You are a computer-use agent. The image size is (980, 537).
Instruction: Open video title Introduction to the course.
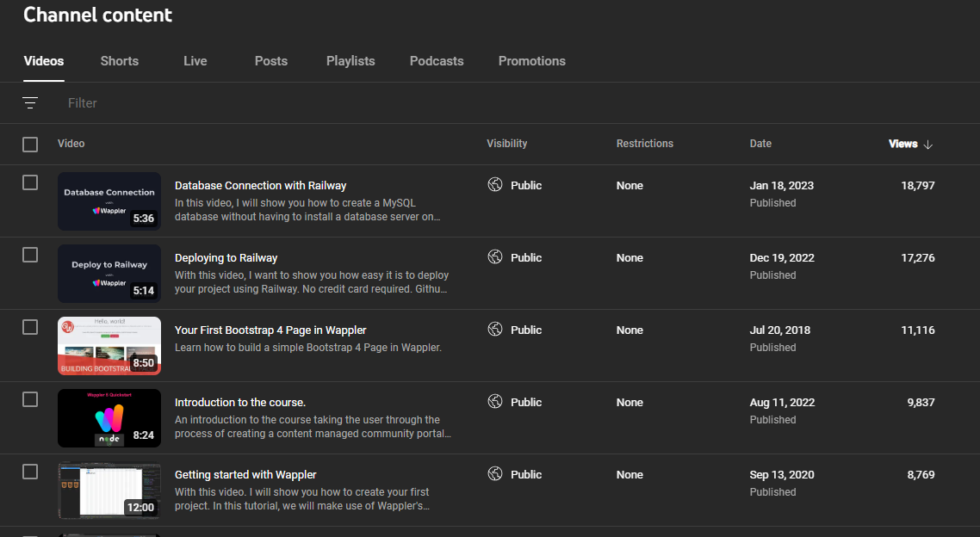240,403
